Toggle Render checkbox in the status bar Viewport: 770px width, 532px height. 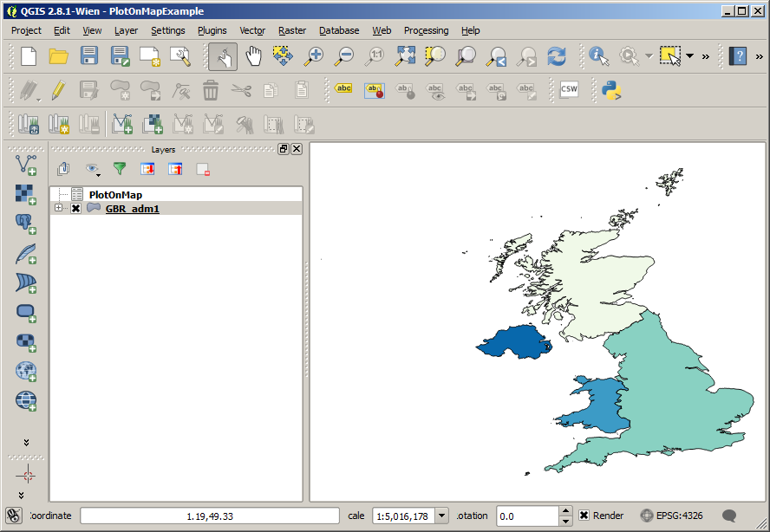tap(586, 515)
